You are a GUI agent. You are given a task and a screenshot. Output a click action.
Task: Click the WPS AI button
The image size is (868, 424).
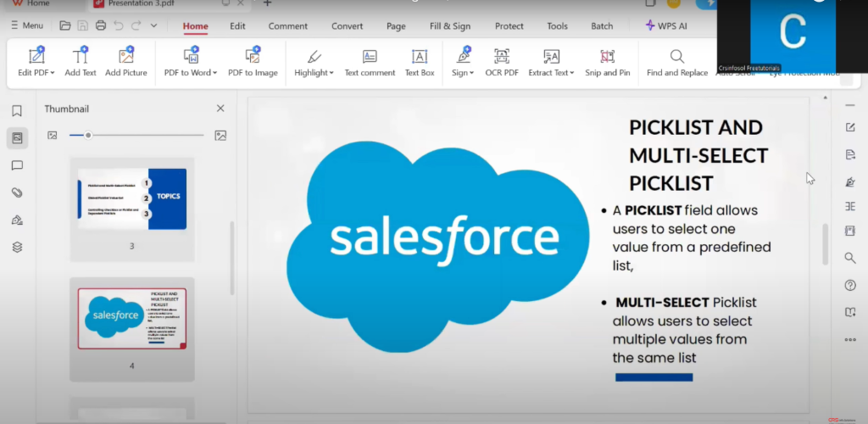[666, 26]
